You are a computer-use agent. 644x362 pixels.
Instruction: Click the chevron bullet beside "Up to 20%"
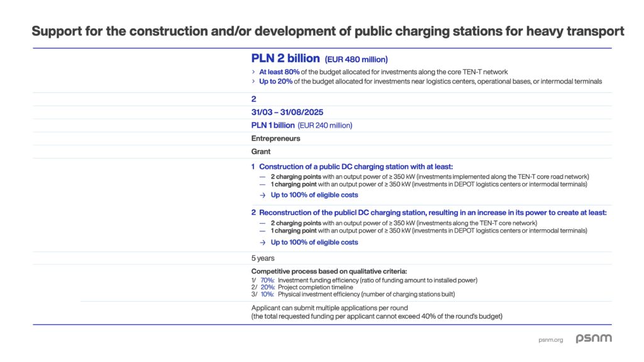pyautogui.click(x=253, y=82)
